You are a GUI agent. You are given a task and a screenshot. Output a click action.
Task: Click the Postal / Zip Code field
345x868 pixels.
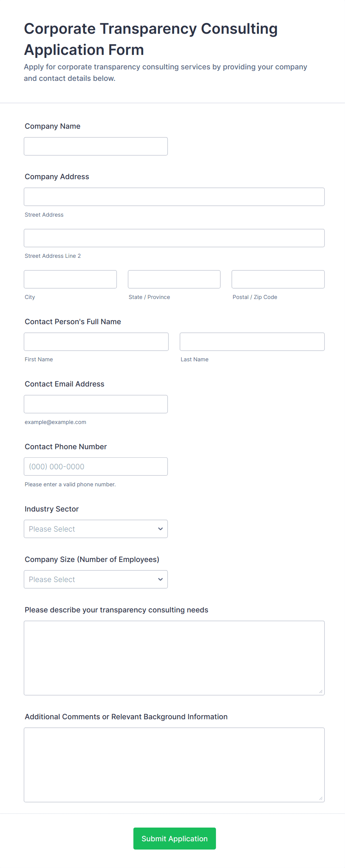pos(277,279)
